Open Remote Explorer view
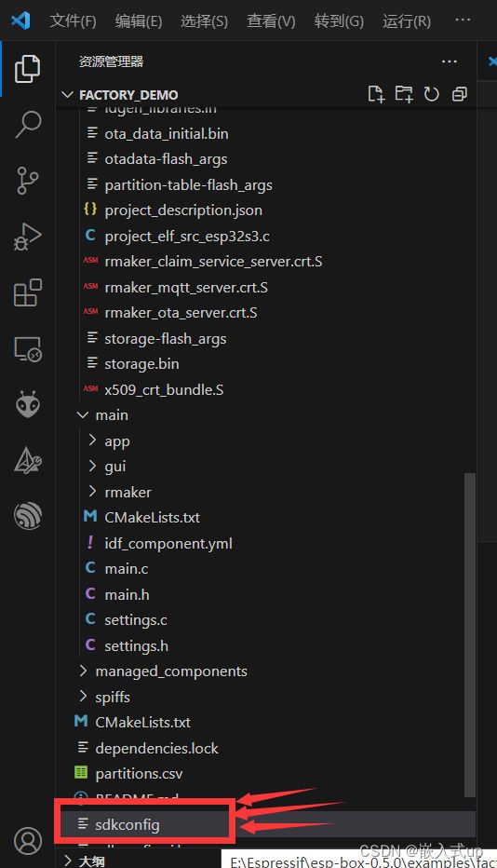 click(28, 349)
